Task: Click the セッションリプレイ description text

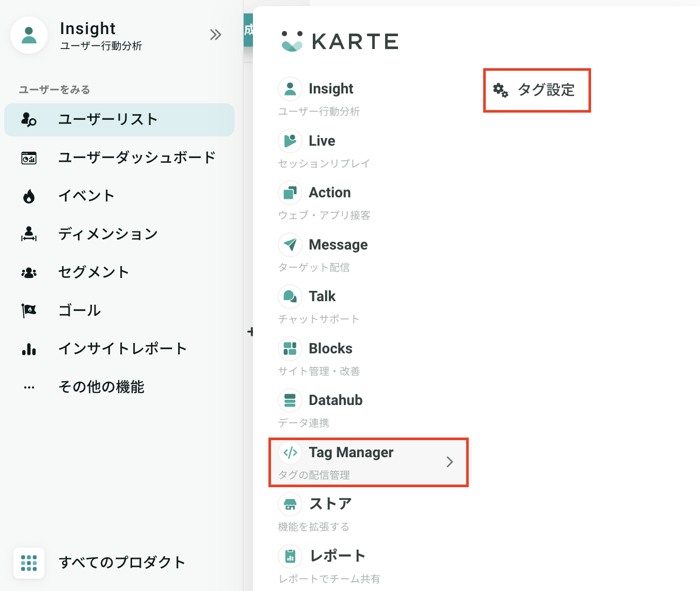Action: (324, 164)
